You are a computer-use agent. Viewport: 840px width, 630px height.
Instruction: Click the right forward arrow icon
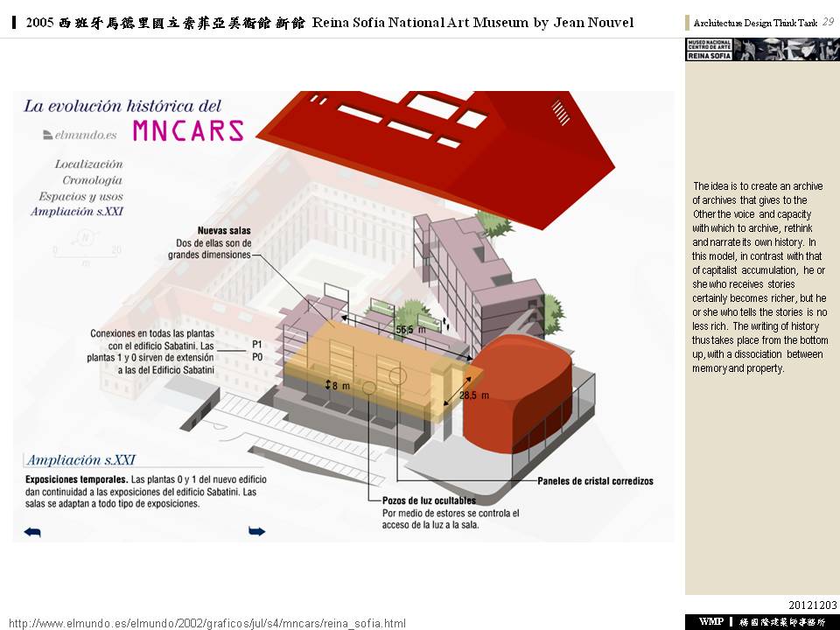point(256,531)
